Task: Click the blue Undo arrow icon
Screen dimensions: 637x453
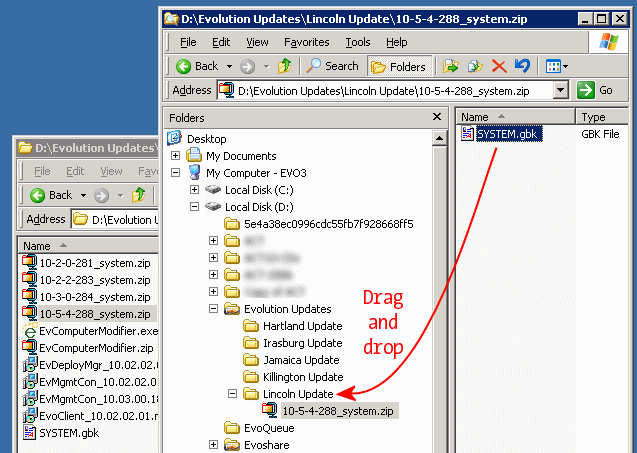Action: coord(521,66)
